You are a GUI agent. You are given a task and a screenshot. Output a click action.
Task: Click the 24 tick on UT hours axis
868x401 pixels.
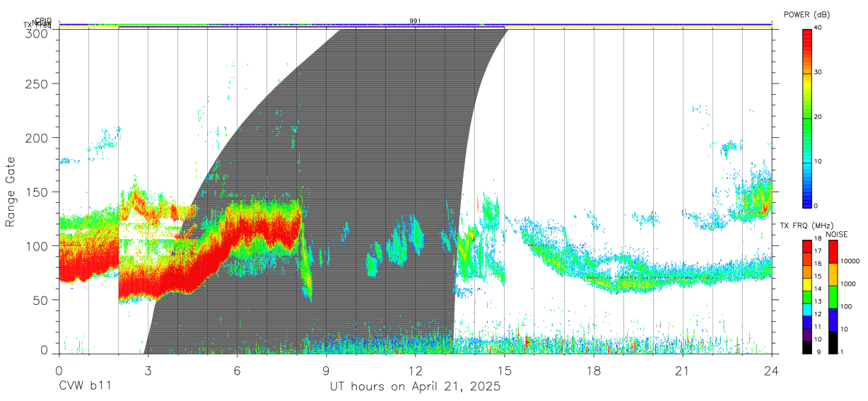click(x=771, y=370)
